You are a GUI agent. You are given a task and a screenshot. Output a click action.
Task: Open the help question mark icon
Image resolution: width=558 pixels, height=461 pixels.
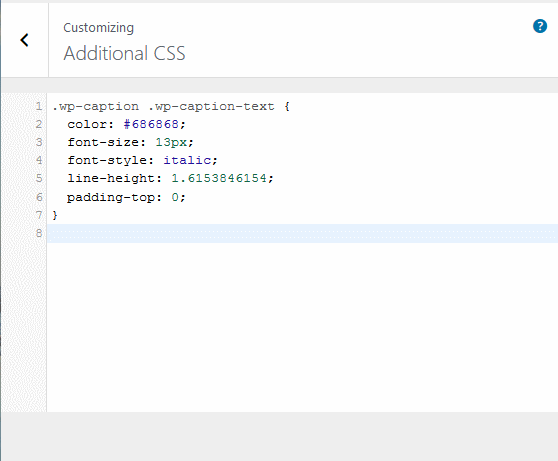540,26
